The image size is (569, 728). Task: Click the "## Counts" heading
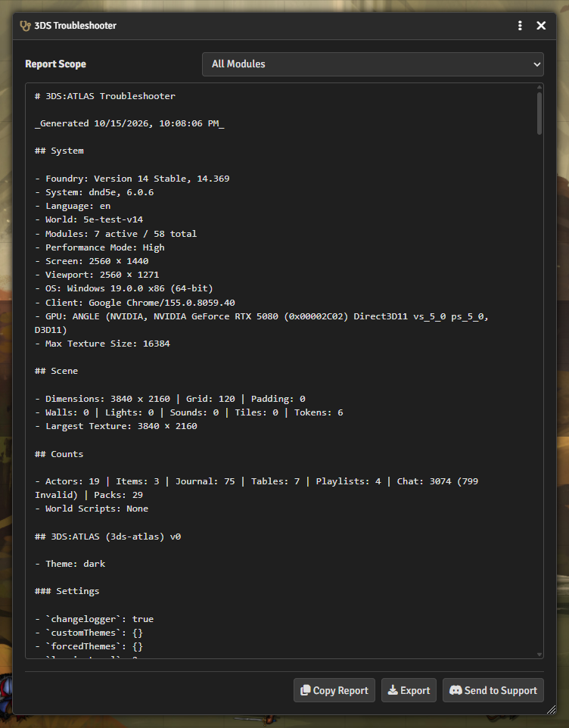click(x=60, y=454)
